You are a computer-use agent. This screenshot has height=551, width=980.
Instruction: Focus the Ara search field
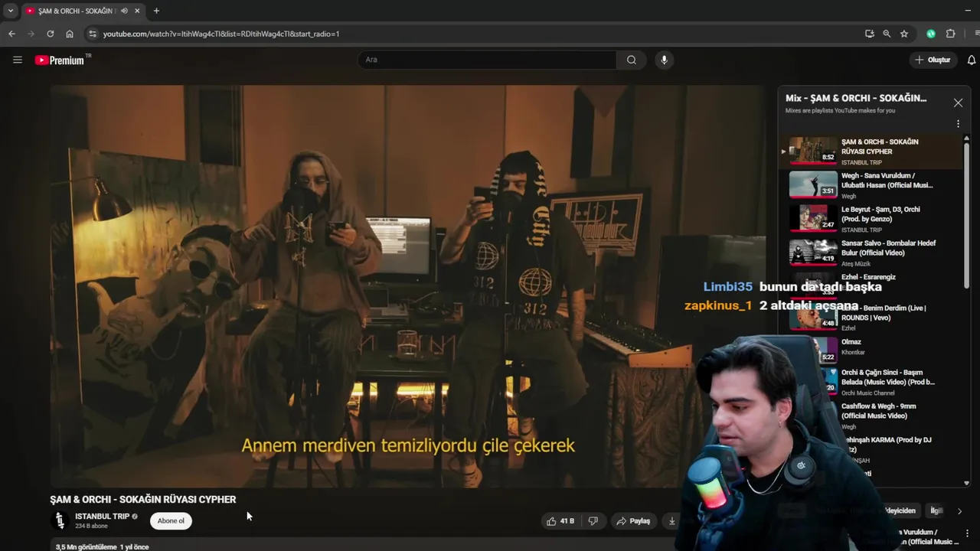488,60
